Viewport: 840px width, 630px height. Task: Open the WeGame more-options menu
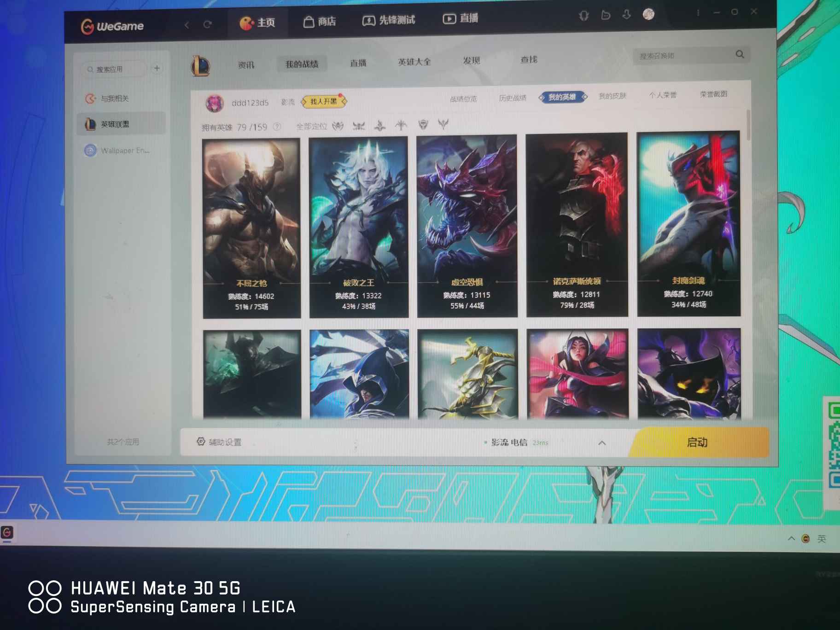pyautogui.click(x=698, y=13)
